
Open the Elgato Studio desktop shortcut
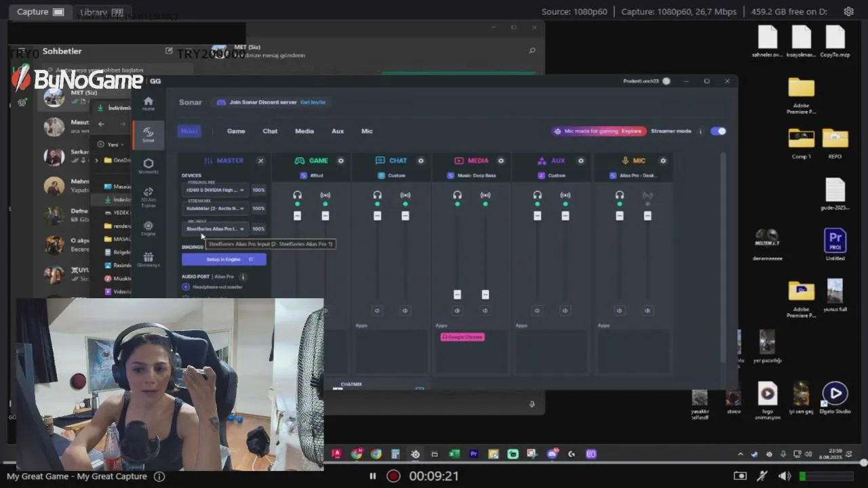point(835,399)
